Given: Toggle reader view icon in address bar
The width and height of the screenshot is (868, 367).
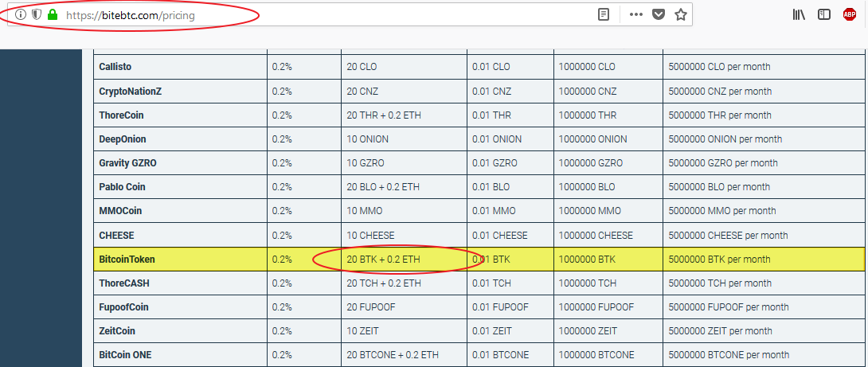Looking at the screenshot, I should click(x=604, y=15).
